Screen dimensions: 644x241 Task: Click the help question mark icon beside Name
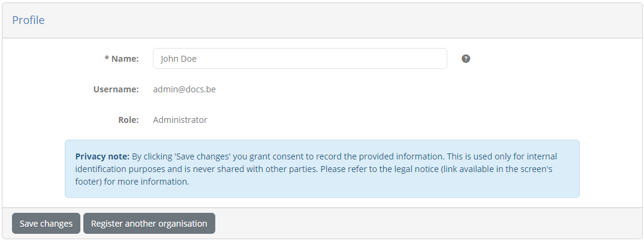[465, 59]
